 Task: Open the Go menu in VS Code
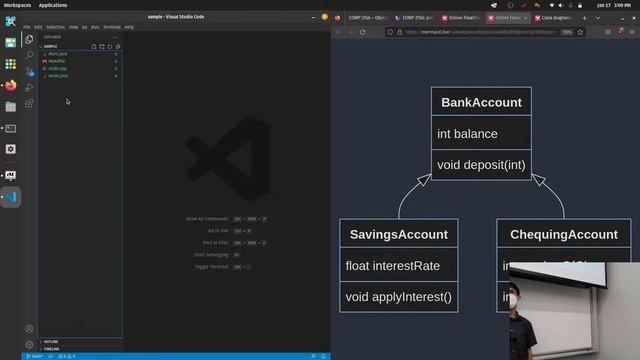pyautogui.click(x=84, y=27)
